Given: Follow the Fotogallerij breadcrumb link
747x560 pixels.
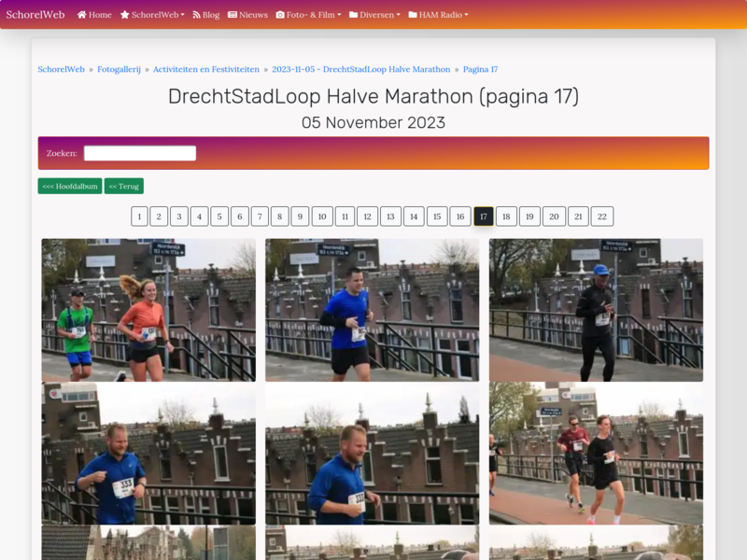Looking at the screenshot, I should [x=120, y=69].
